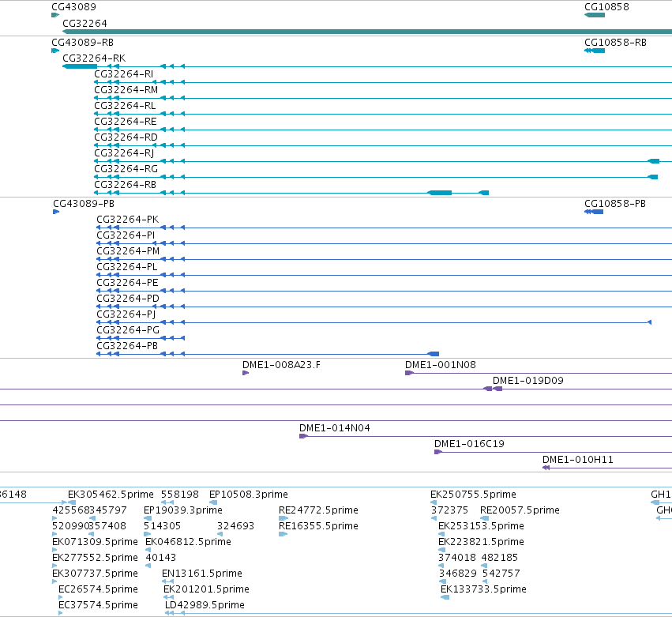The image size is (672, 617).
Task: Choose the CG32264-RE transcript
Action: [x=126, y=122]
